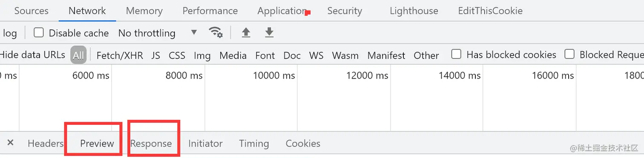Switch to the Sources tab
The image size is (644, 158).
point(32,11)
